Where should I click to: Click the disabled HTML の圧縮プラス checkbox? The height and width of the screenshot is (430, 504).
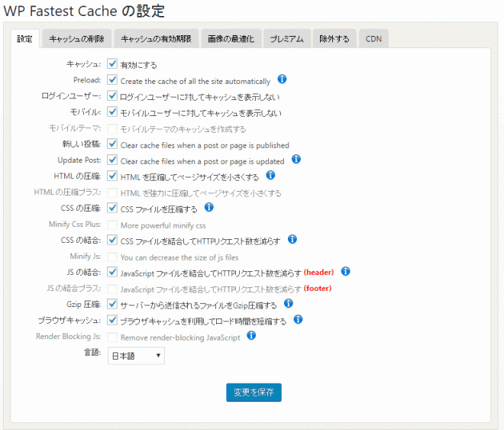point(112,192)
